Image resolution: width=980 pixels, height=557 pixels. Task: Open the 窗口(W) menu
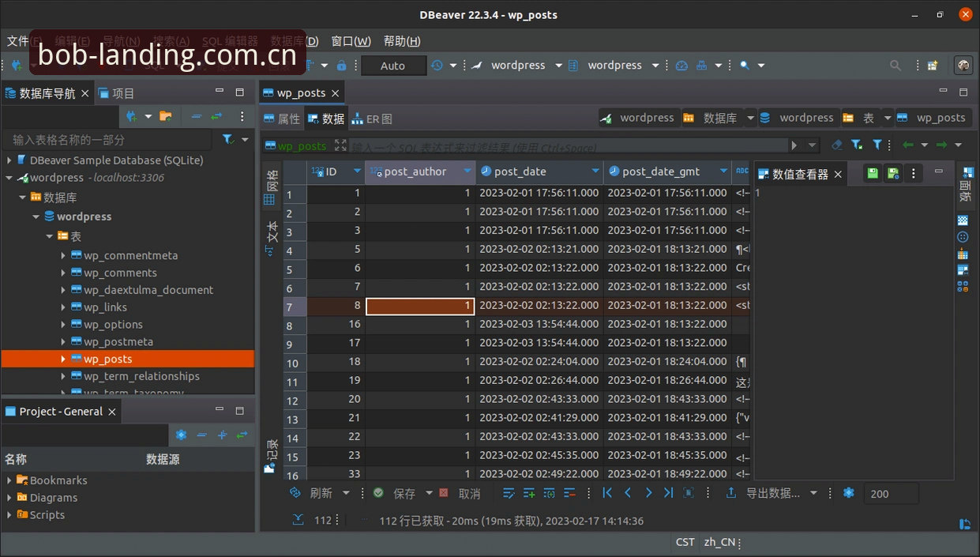click(x=351, y=41)
